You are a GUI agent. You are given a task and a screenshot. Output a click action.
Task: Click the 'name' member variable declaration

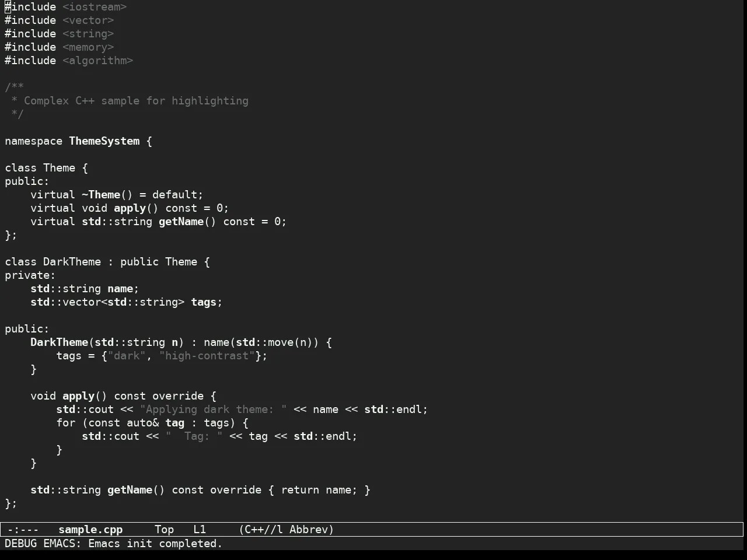click(120, 289)
